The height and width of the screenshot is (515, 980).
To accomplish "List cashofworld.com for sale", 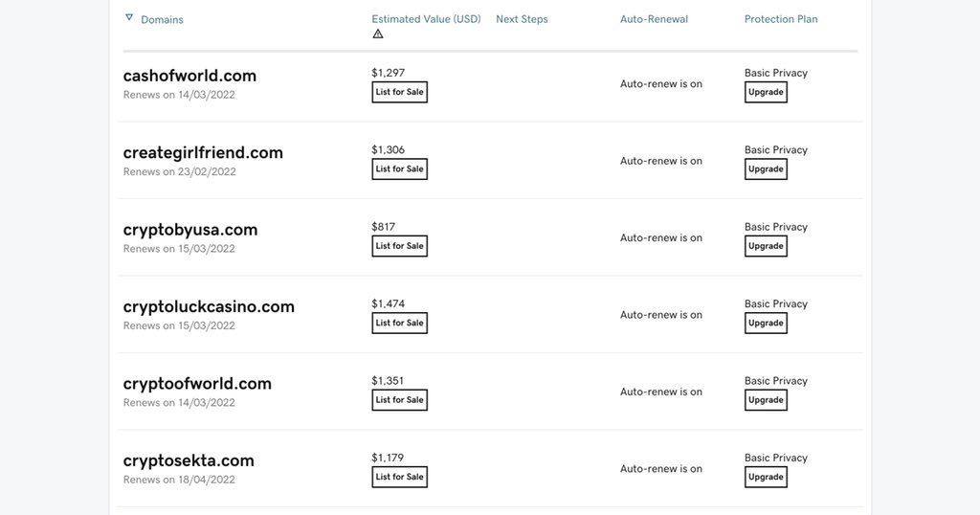I will [399, 92].
